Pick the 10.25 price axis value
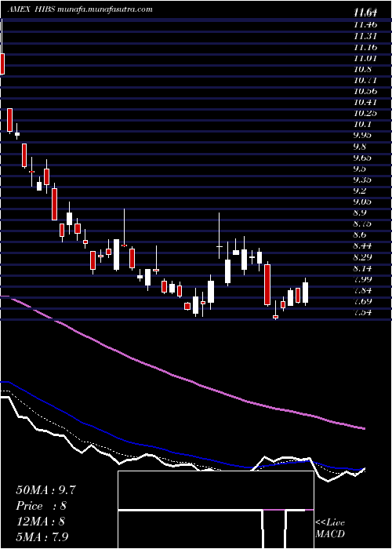The width and height of the screenshot is (392, 549). (x=365, y=114)
